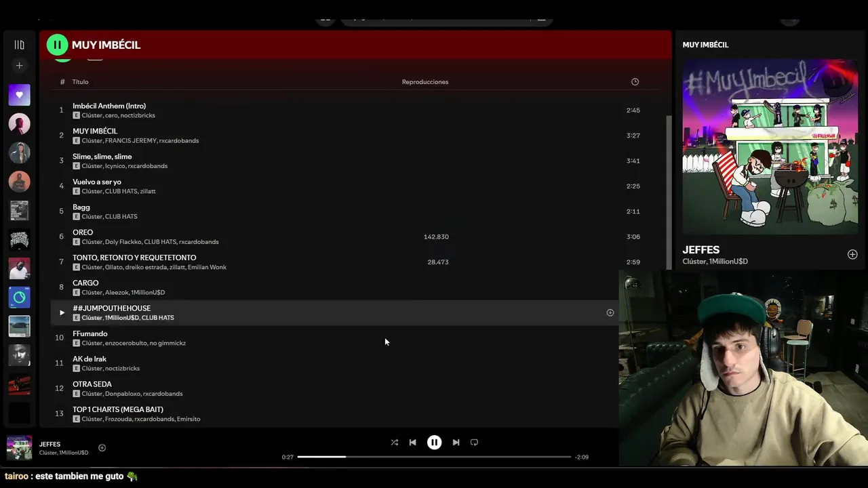Click the 142.830 play count
The width and height of the screenshot is (868, 488).
pyautogui.click(x=436, y=237)
